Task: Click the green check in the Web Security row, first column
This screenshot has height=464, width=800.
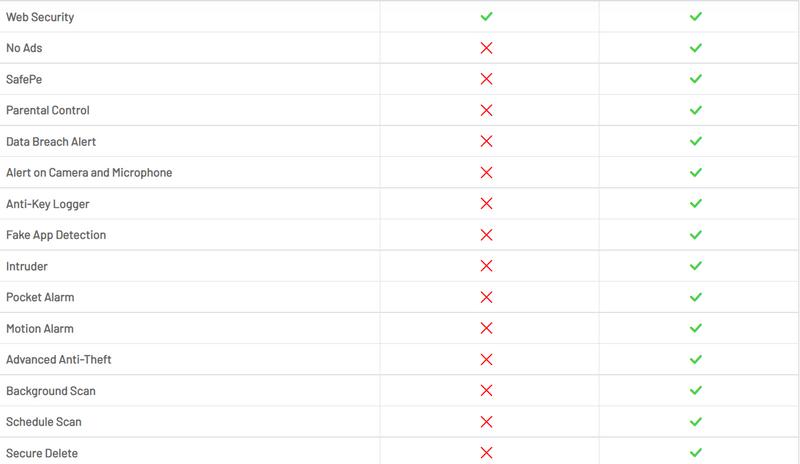Action: click(486, 17)
